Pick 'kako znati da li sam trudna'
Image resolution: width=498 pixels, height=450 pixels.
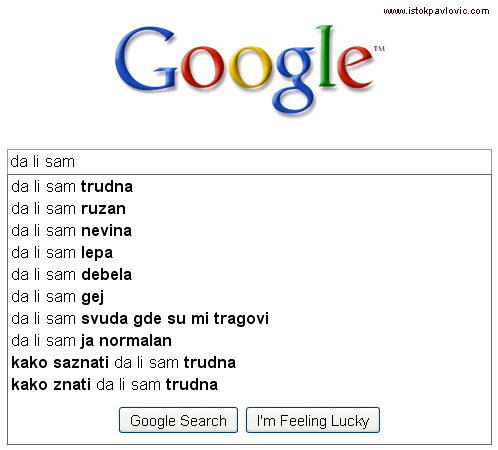[249, 384]
